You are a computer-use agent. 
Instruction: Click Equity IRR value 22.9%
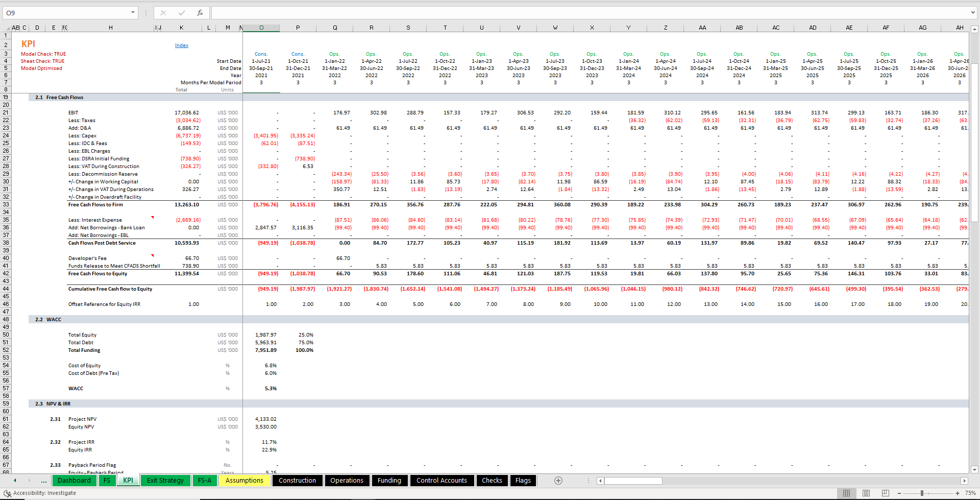point(269,450)
